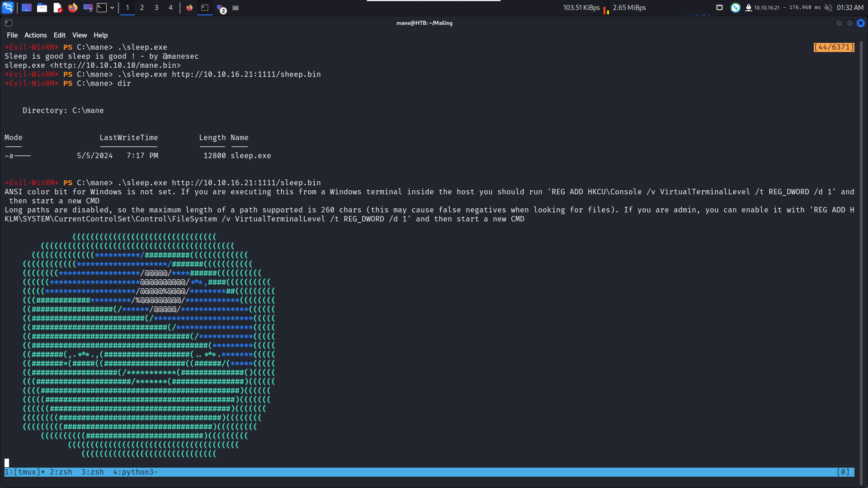Click the URL http://10.10.16.21:1111/sleep.bin
The image size is (868, 488).
246,183
